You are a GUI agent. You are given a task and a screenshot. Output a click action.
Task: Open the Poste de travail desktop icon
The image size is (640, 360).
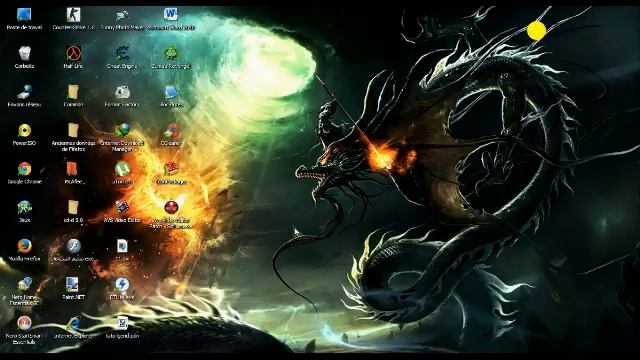(24, 15)
